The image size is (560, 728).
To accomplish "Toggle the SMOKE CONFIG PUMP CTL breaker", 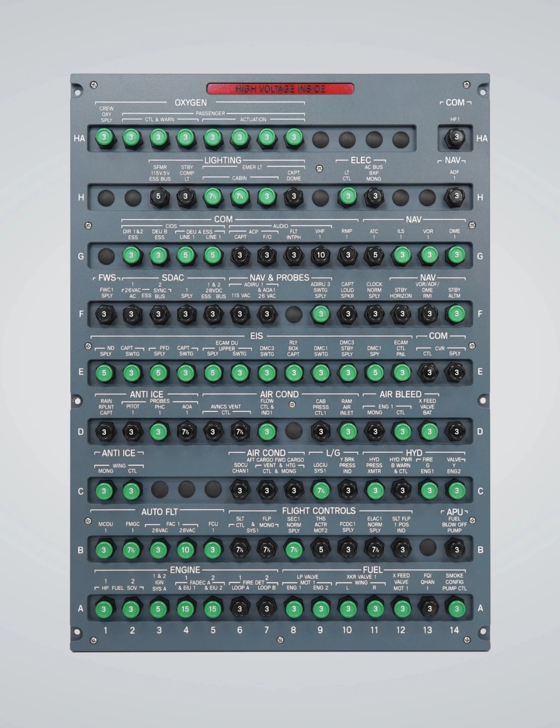I will [x=456, y=608].
